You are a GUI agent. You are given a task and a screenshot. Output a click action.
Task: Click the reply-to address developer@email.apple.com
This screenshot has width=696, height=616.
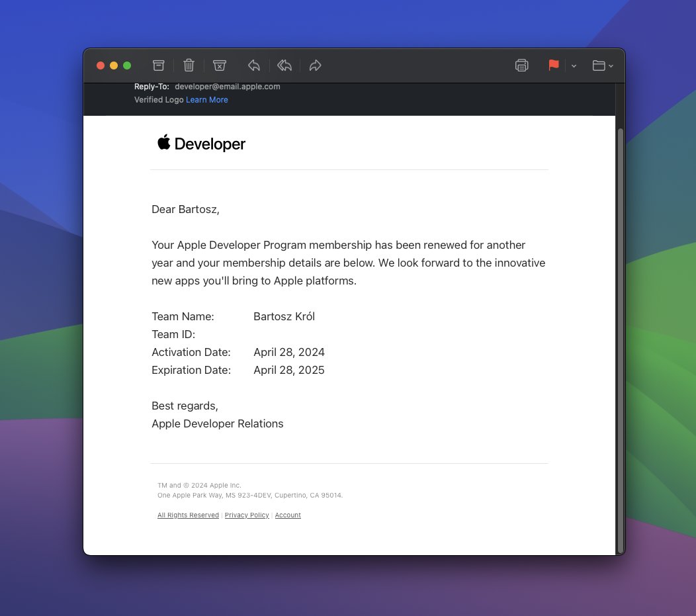[x=228, y=87]
